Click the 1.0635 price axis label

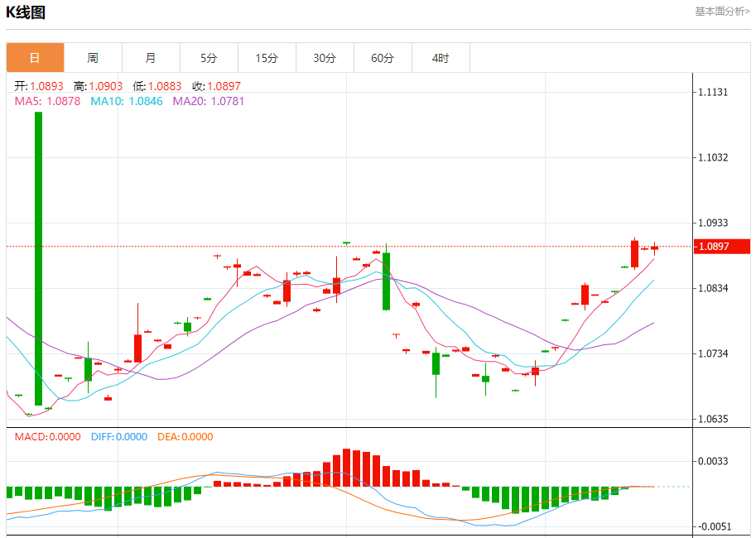(713, 419)
